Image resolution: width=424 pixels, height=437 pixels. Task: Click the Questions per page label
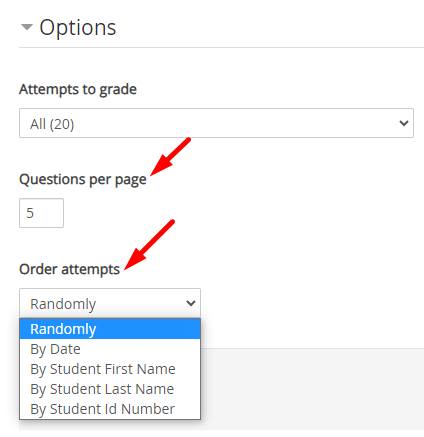(83, 180)
